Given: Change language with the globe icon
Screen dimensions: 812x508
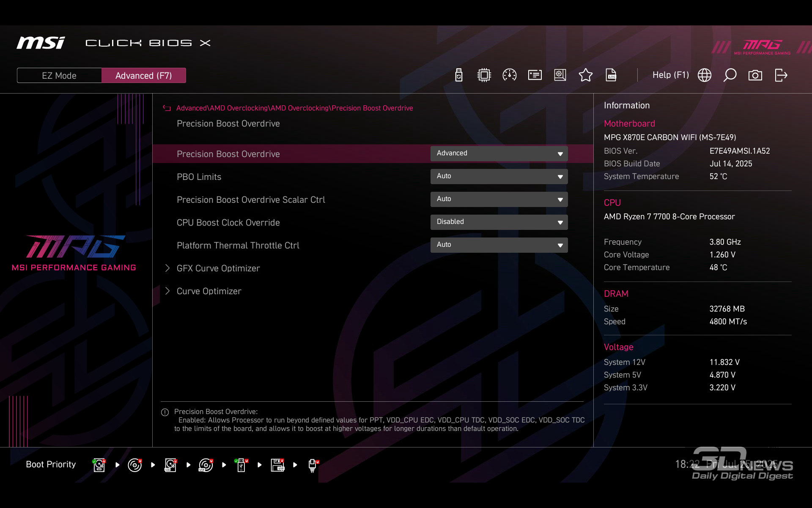Looking at the screenshot, I should click(704, 75).
